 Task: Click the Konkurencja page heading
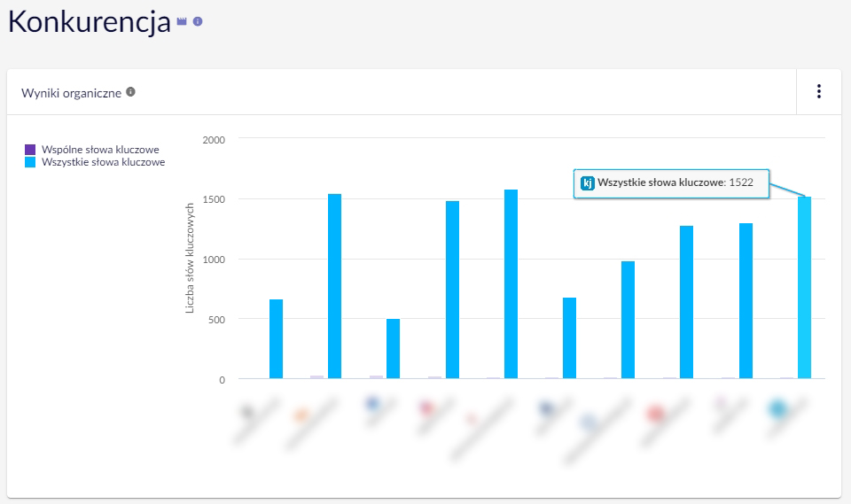click(89, 23)
